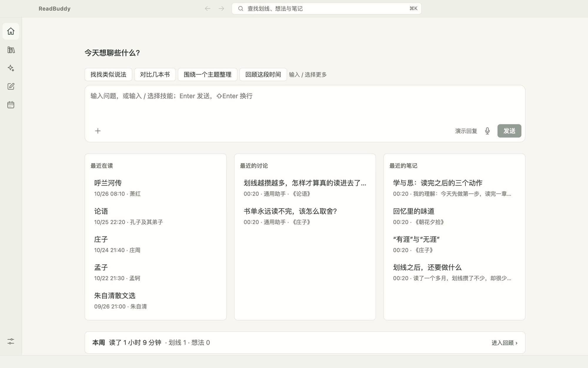588x368 pixels.
Task: Go forward with the right arrow
Action: pos(221,9)
